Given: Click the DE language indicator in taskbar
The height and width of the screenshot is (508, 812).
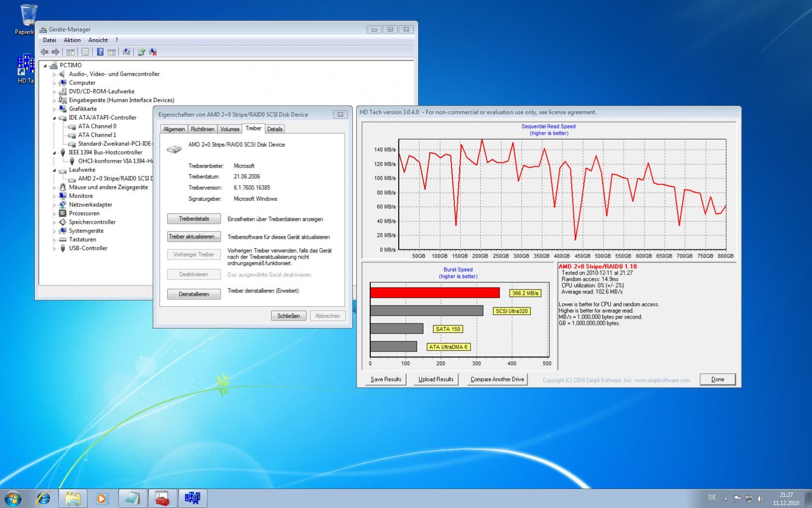Looking at the screenshot, I should (x=712, y=497).
